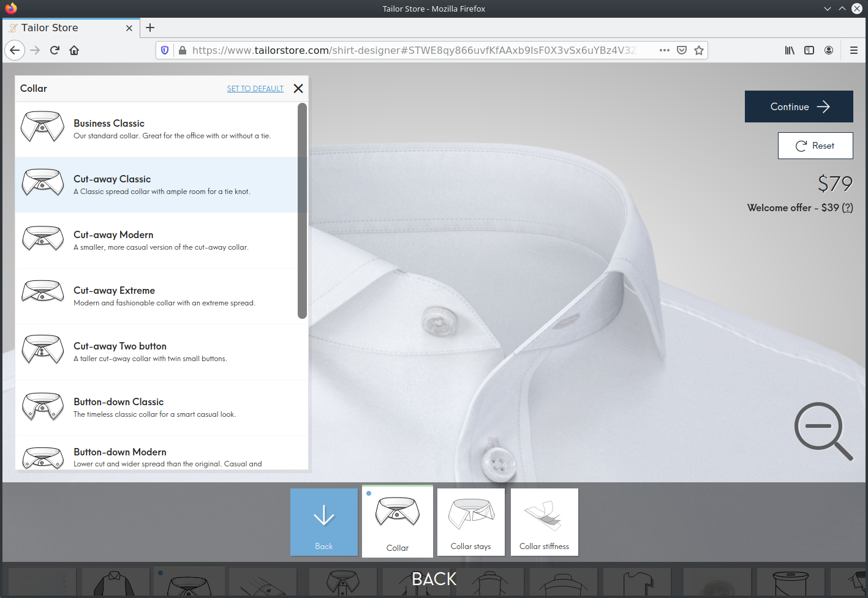
Task: Click the Firefox logo in title bar
Action: tap(11, 9)
